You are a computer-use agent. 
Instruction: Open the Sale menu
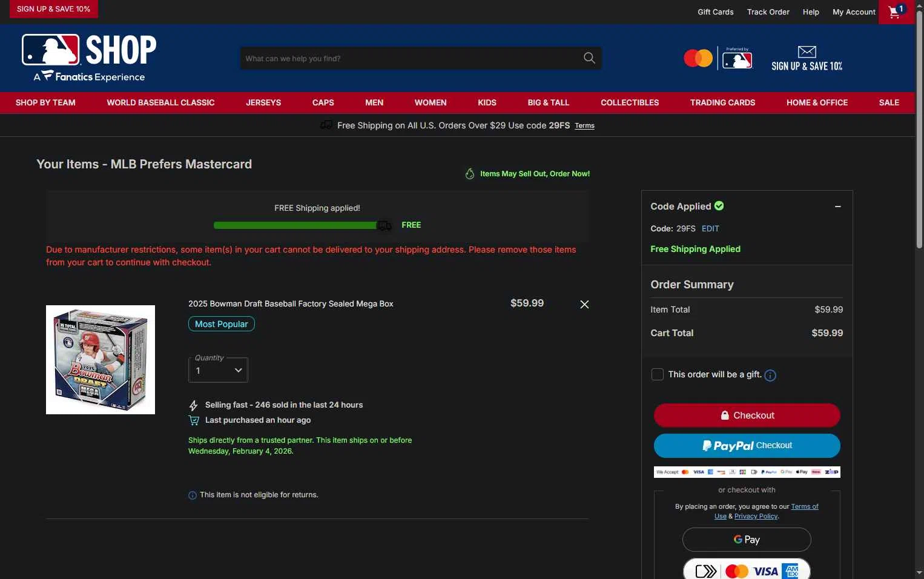click(889, 102)
